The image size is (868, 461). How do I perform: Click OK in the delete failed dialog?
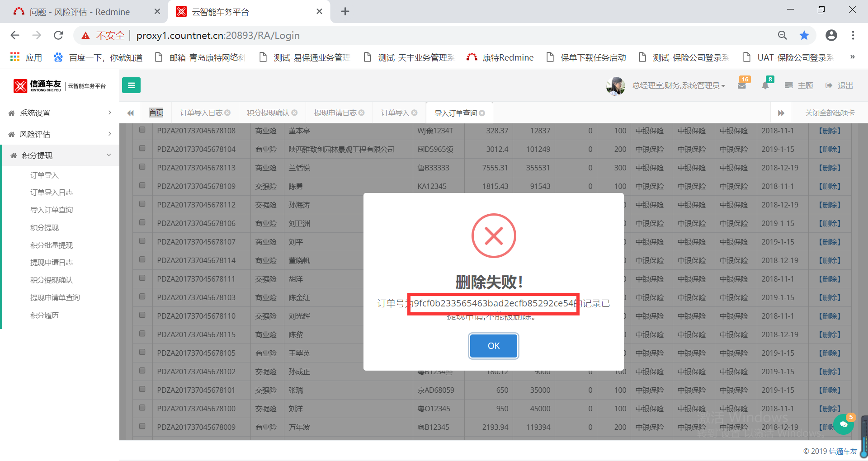pyautogui.click(x=493, y=346)
